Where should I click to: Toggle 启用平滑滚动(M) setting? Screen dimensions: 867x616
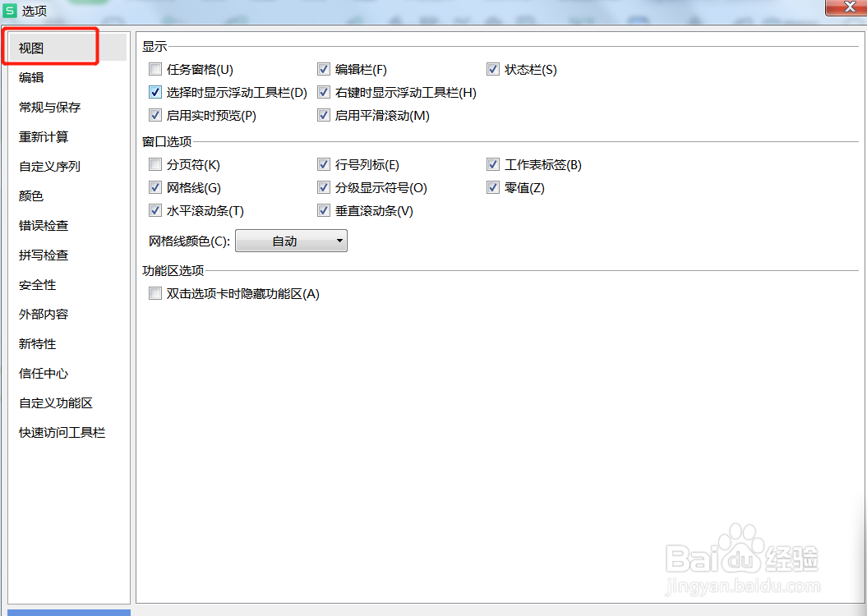324,115
